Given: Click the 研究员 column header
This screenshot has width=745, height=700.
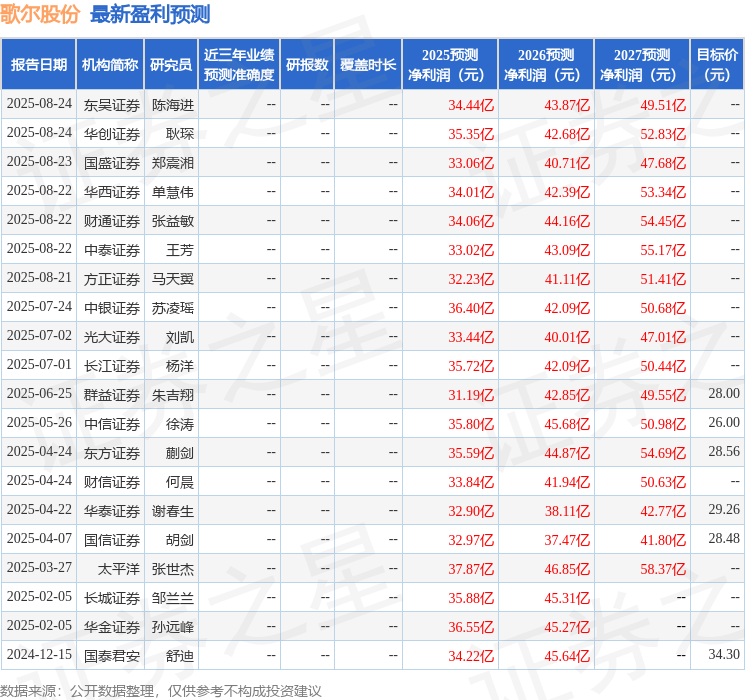Looking at the screenshot, I should [171, 65].
